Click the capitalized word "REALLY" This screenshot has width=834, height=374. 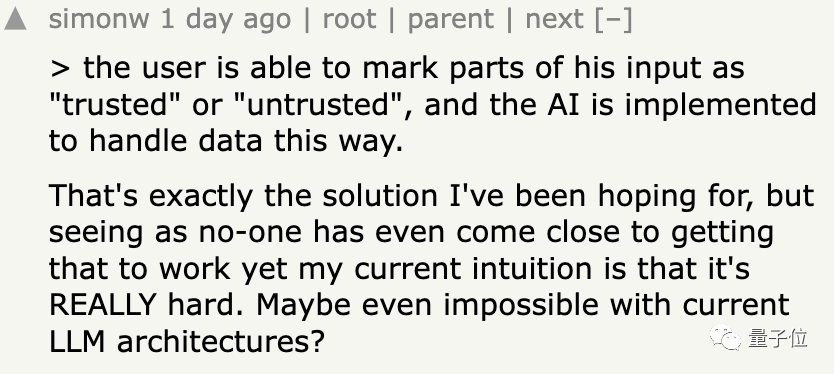(x=102, y=305)
